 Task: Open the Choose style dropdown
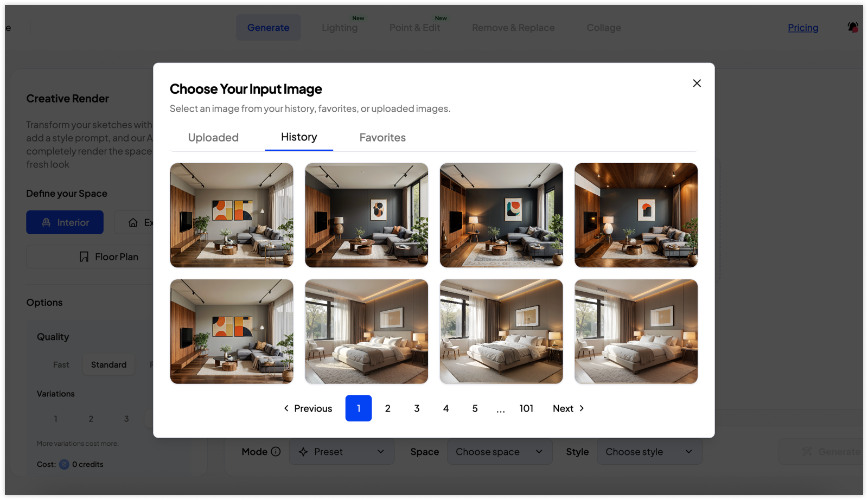coord(649,452)
